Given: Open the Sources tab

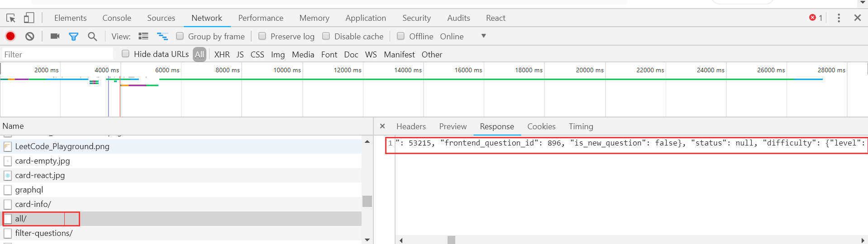Looking at the screenshot, I should [161, 18].
